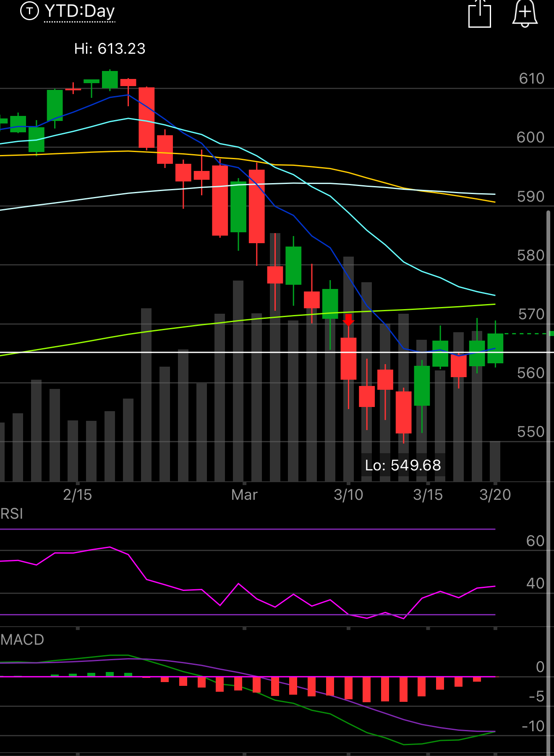Tap the green candle at the 613.23 high

[x=110, y=79]
